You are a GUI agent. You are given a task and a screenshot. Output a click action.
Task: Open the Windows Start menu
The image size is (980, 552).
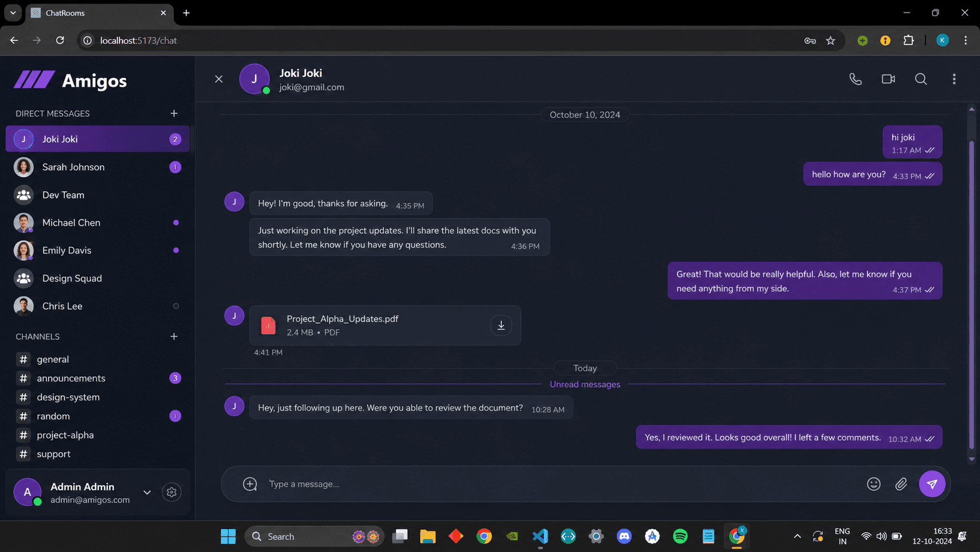point(228,536)
